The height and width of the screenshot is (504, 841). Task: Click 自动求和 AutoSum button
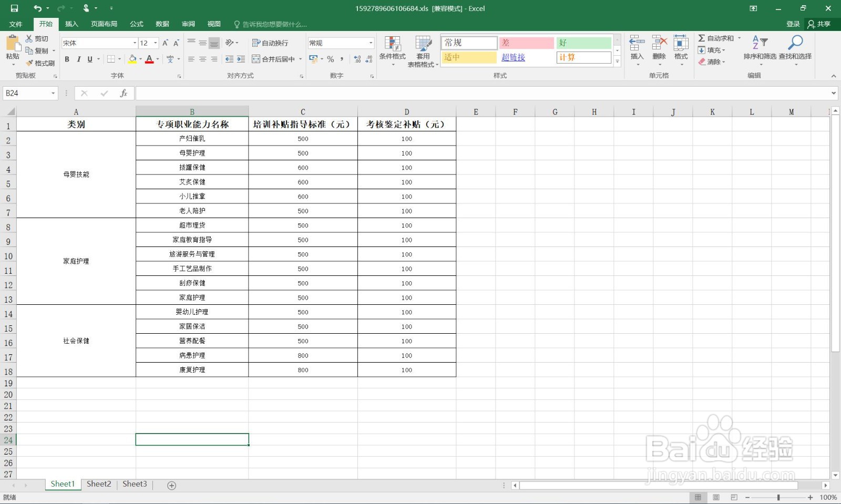[716, 38]
